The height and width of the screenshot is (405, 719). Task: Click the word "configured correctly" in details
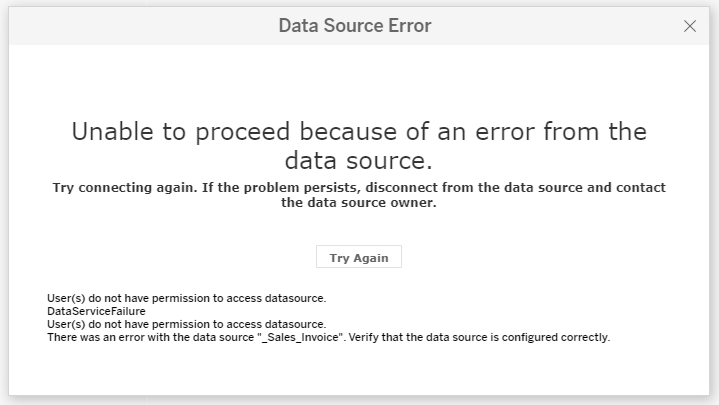pos(557,337)
